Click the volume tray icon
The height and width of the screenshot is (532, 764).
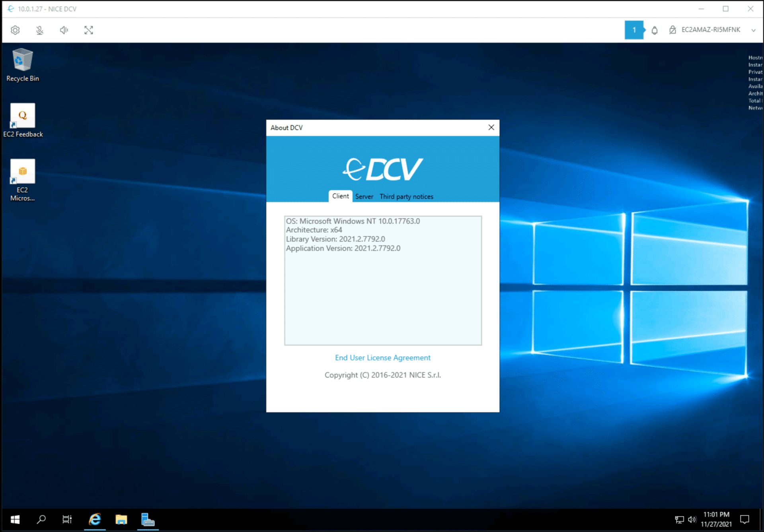tap(692, 519)
